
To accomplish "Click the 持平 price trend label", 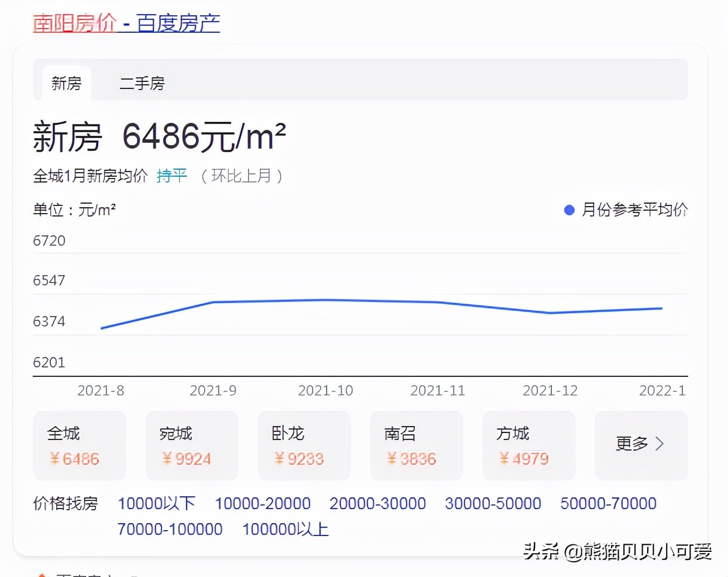I will click(171, 175).
